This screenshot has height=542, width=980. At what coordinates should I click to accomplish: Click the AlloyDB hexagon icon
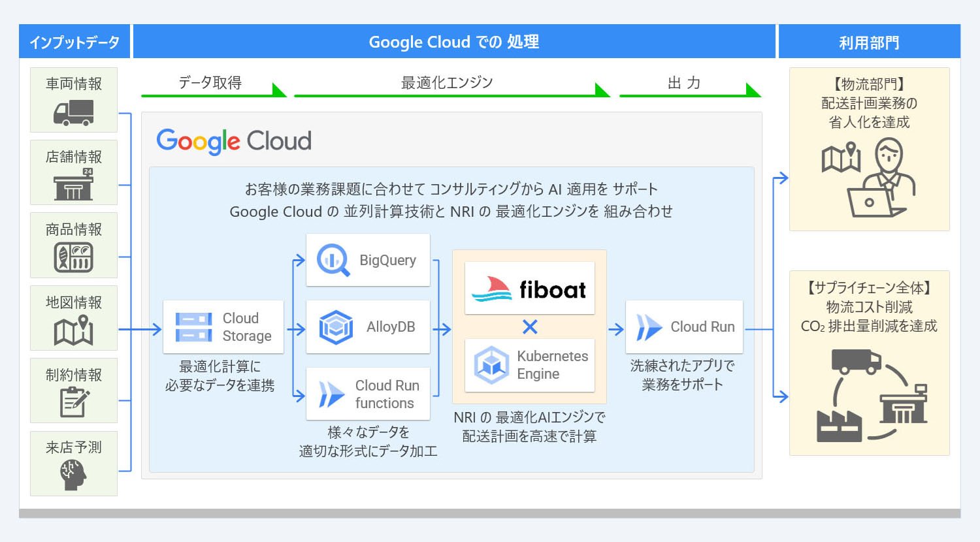click(336, 327)
